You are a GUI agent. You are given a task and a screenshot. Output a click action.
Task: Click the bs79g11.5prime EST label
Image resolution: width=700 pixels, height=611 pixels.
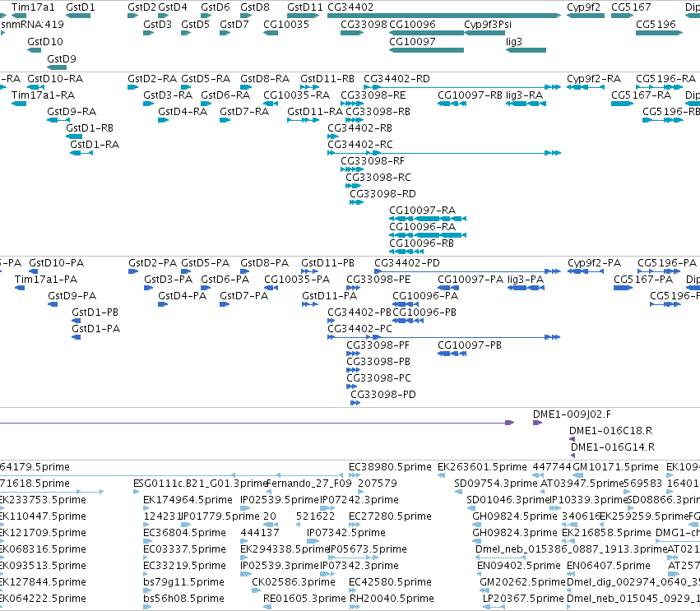(x=183, y=582)
